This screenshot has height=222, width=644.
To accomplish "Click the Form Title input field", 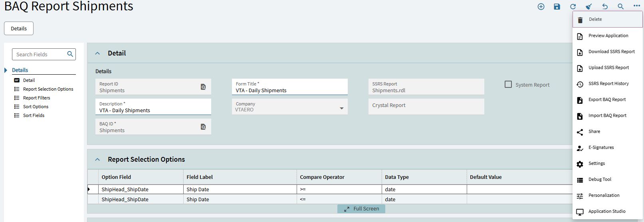I will [289, 87].
